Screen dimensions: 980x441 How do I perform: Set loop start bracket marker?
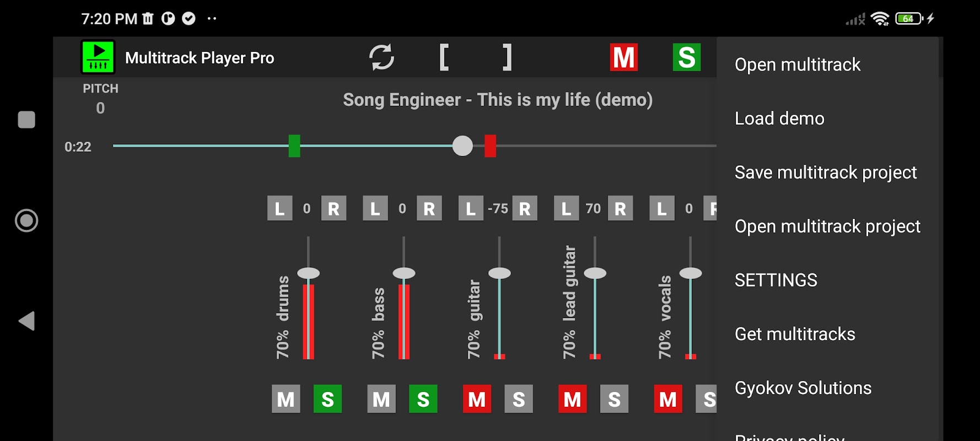click(444, 57)
